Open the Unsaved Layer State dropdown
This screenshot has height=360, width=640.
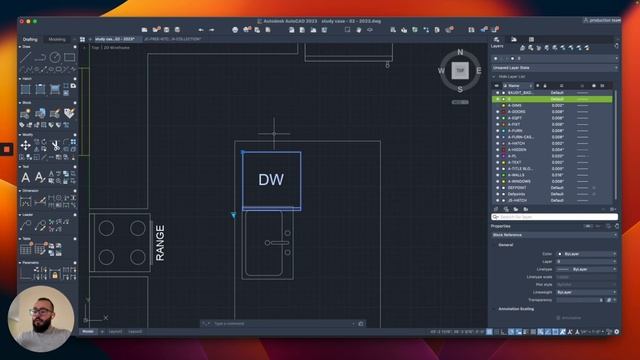(x=555, y=68)
